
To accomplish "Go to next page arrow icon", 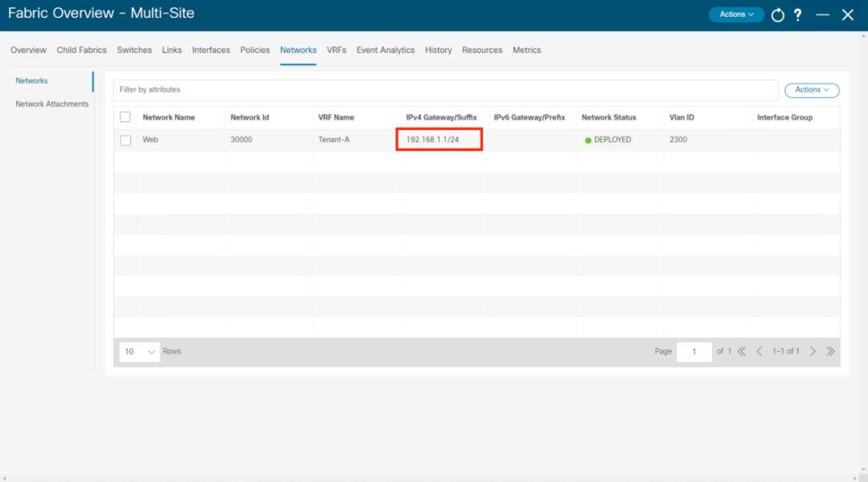I will click(x=813, y=351).
